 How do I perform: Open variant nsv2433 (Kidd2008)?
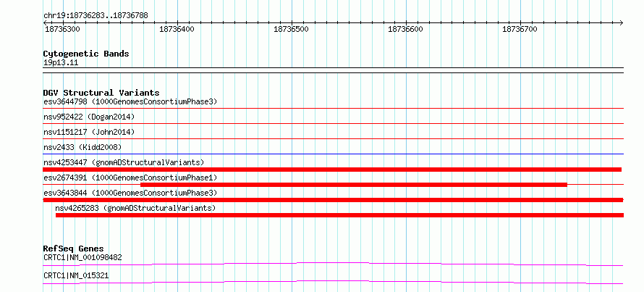tap(82, 147)
